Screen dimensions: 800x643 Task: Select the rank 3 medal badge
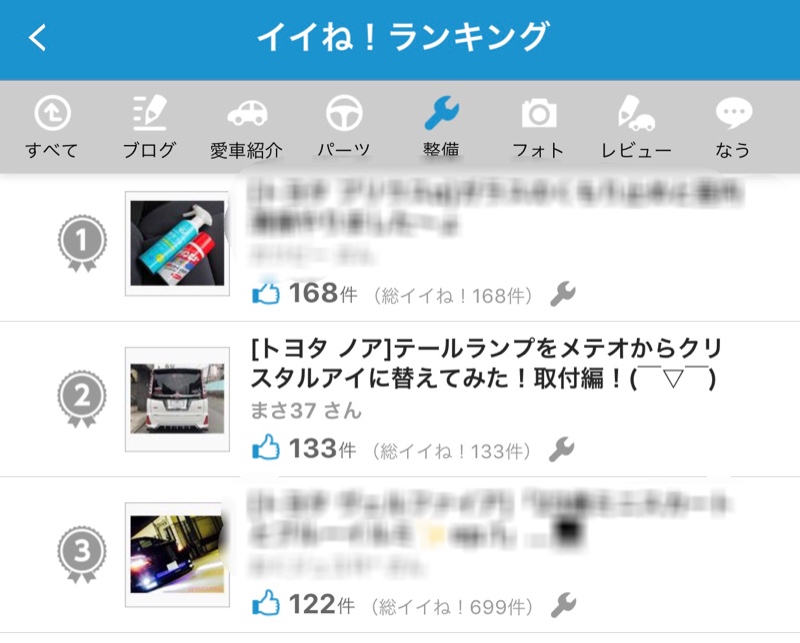click(82, 555)
